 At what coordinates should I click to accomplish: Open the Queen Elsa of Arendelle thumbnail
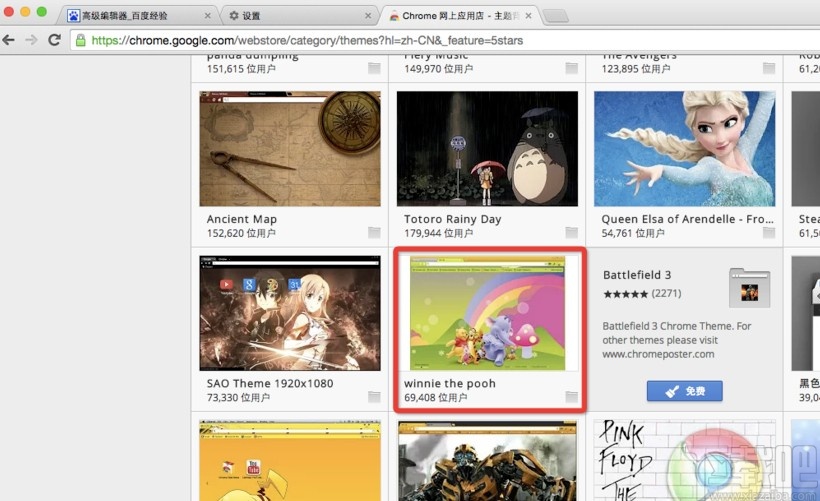coord(685,149)
